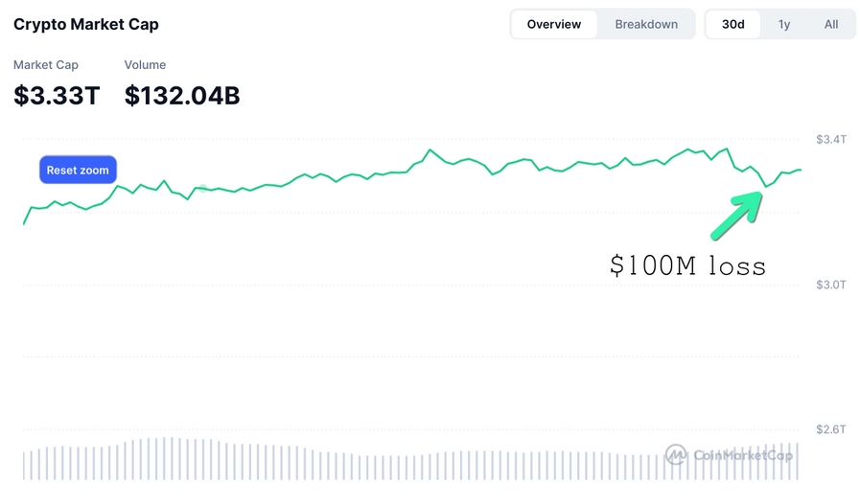Switch to the Overview tab
This screenshot has height=504, width=860.
click(553, 24)
